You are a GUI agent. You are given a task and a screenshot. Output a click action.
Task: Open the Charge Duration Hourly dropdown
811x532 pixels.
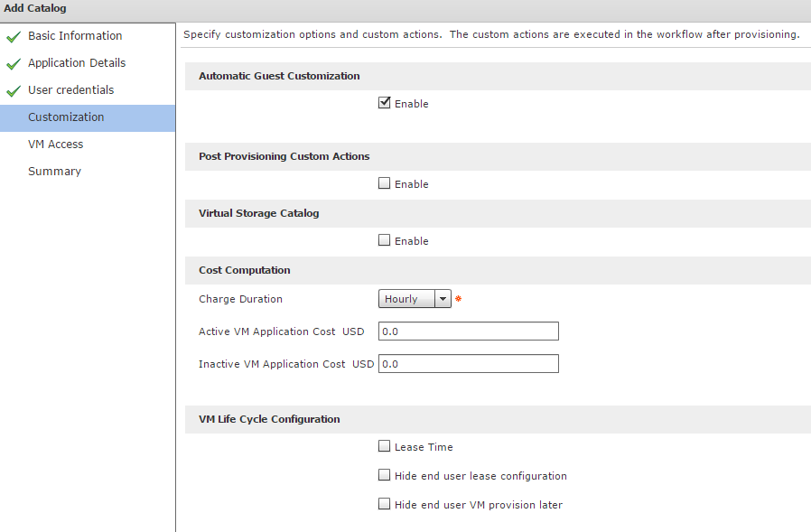[415, 299]
